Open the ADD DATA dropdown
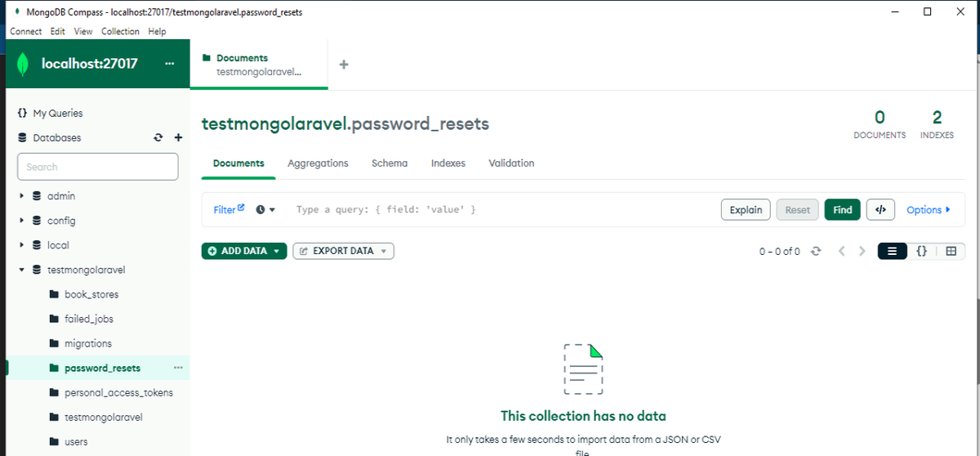 pos(244,251)
